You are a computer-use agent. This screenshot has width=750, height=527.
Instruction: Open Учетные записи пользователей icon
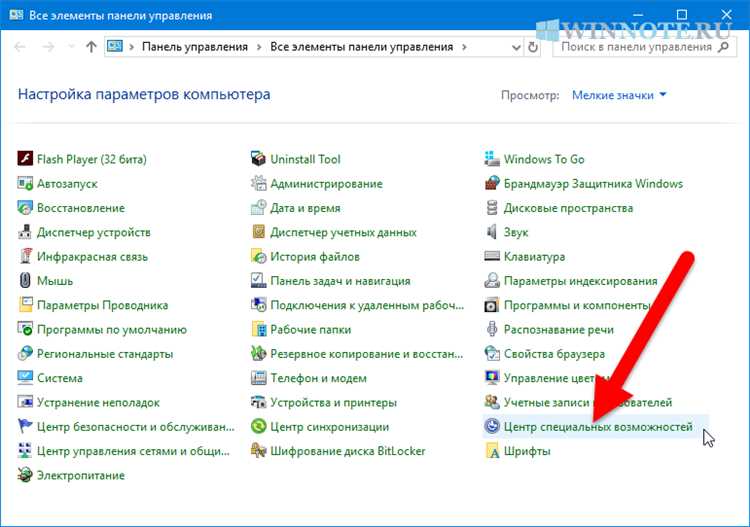(492, 402)
